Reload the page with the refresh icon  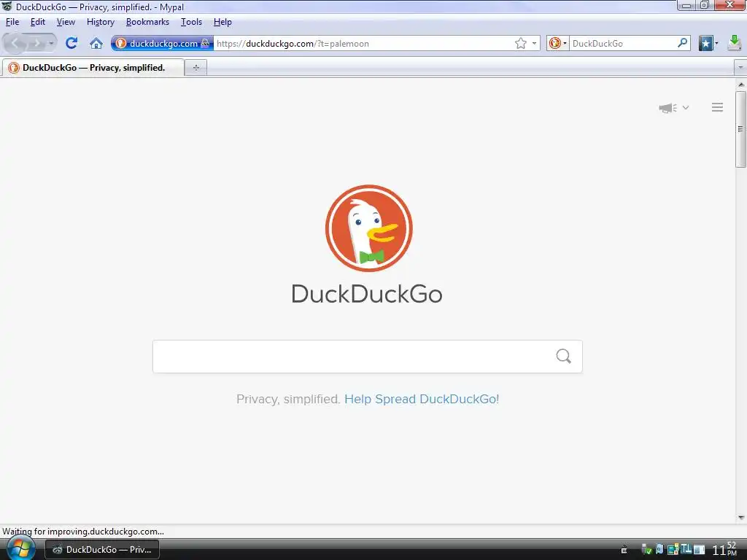pyautogui.click(x=71, y=43)
